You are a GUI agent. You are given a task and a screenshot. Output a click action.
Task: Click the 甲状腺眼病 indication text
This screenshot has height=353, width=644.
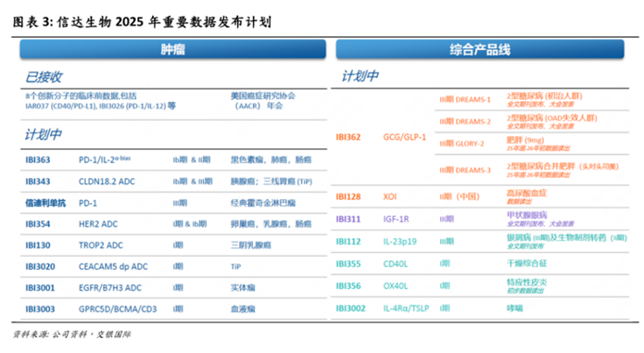click(527, 215)
